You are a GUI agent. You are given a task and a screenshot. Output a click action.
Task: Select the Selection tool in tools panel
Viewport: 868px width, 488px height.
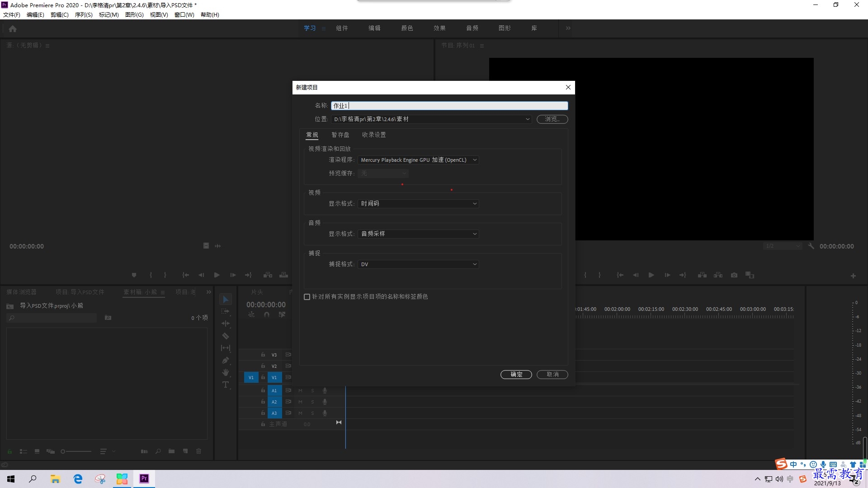(226, 299)
